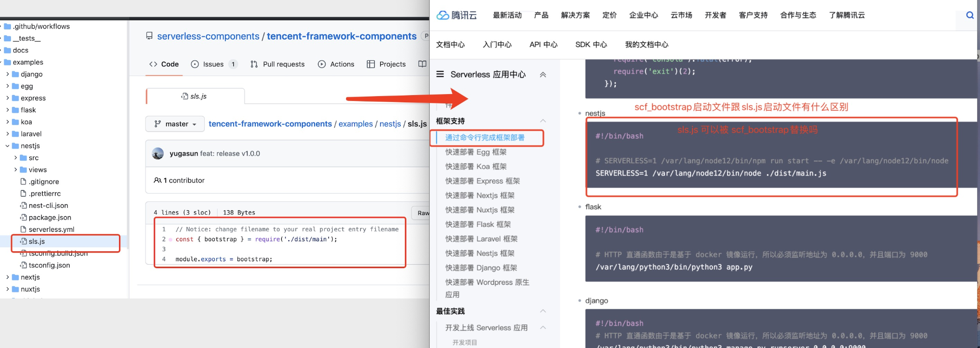Click the examples folder icon in tree

coord(7,62)
